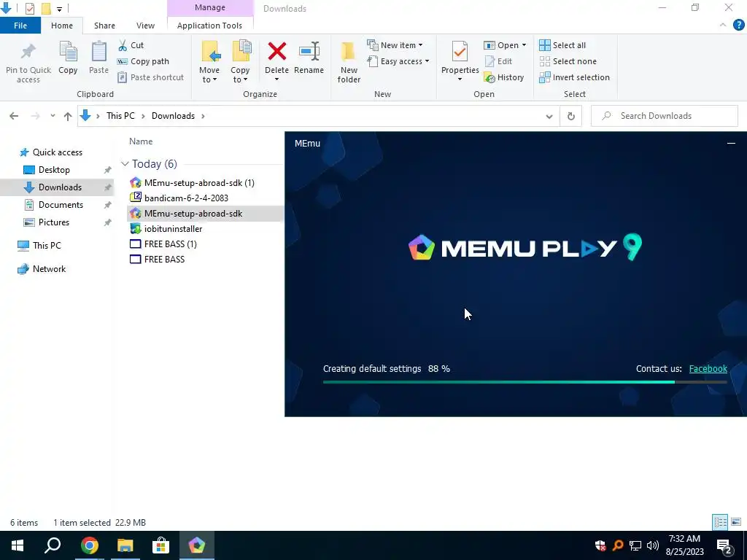This screenshot has width=747, height=560.
Task: Switch to the Share ribbon tab
Action: [104, 26]
